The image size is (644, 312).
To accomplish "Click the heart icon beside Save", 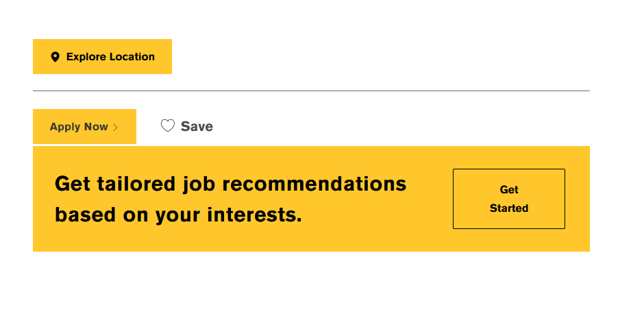I will tap(168, 125).
